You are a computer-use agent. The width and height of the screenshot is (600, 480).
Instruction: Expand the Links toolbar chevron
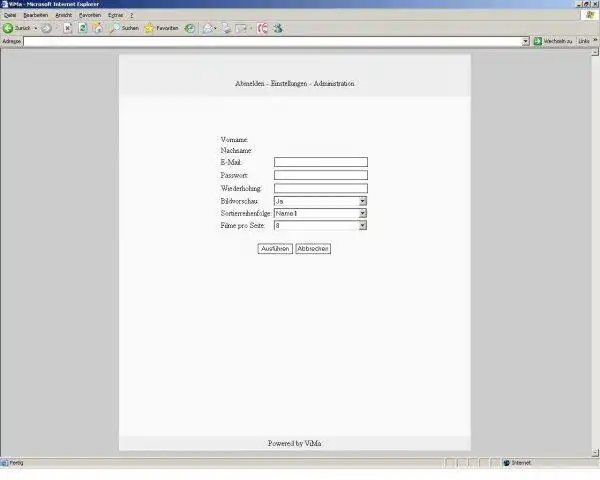pyautogui.click(x=595, y=40)
